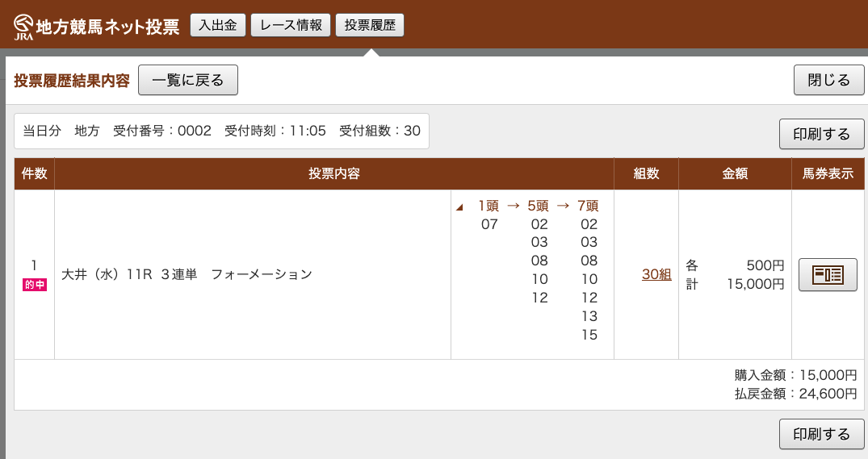Select the 受付組数：30 text

click(379, 131)
